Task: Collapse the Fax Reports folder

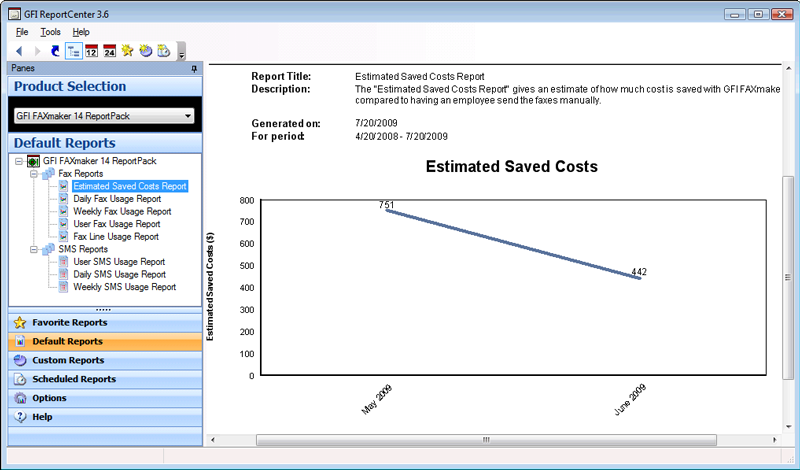Action: point(34,174)
